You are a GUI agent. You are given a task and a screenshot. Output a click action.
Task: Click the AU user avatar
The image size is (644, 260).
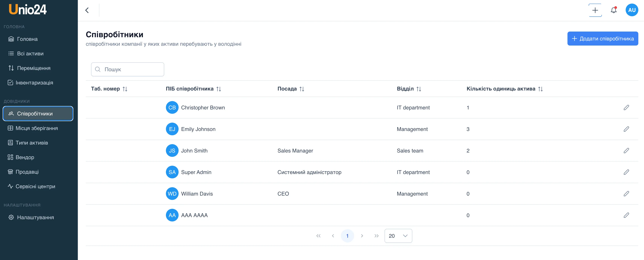632,10
